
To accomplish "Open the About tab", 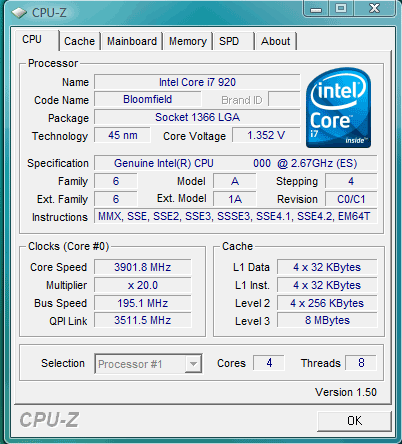I will click(276, 41).
